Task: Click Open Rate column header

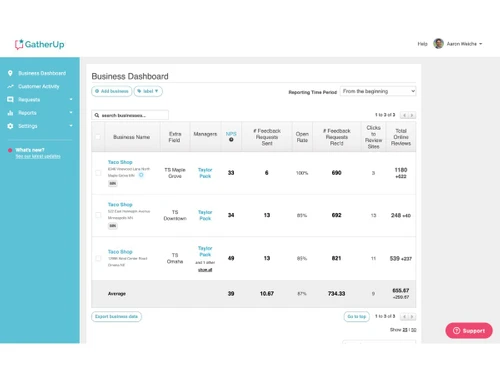Action: [x=302, y=137]
